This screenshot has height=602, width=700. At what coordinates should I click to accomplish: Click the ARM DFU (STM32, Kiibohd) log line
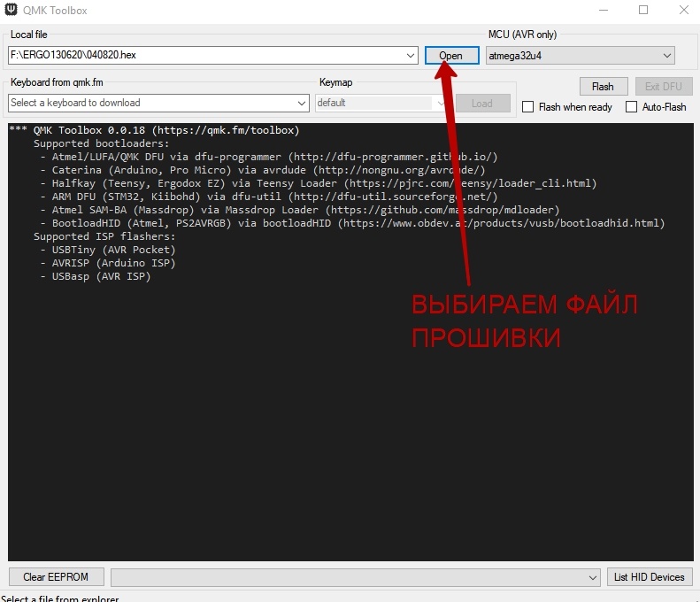[269, 197]
